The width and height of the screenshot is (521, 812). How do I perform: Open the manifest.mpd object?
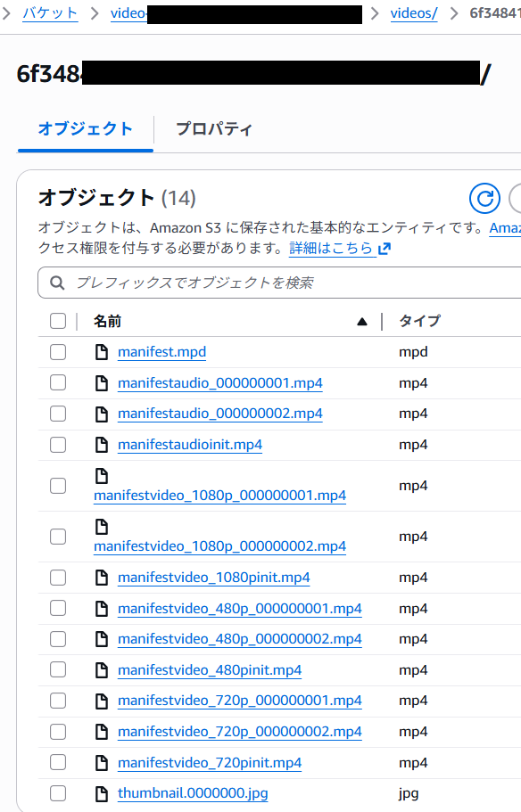pyautogui.click(x=161, y=351)
